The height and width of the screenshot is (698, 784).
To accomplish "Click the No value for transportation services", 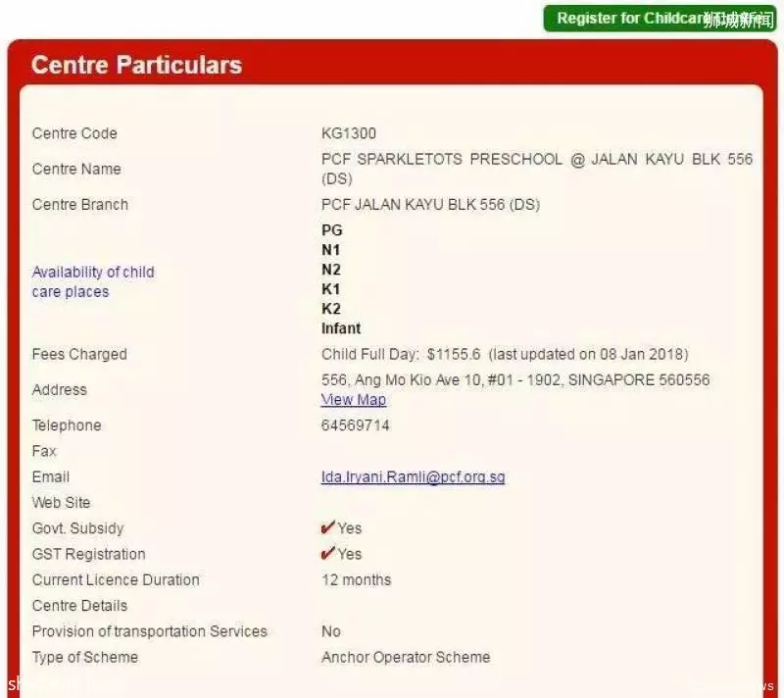I will [x=331, y=631].
